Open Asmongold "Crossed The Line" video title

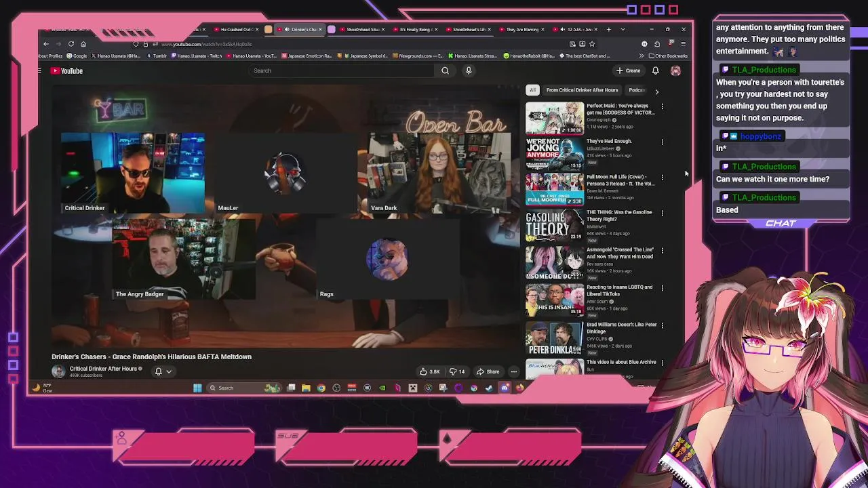[x=620, y=253]
